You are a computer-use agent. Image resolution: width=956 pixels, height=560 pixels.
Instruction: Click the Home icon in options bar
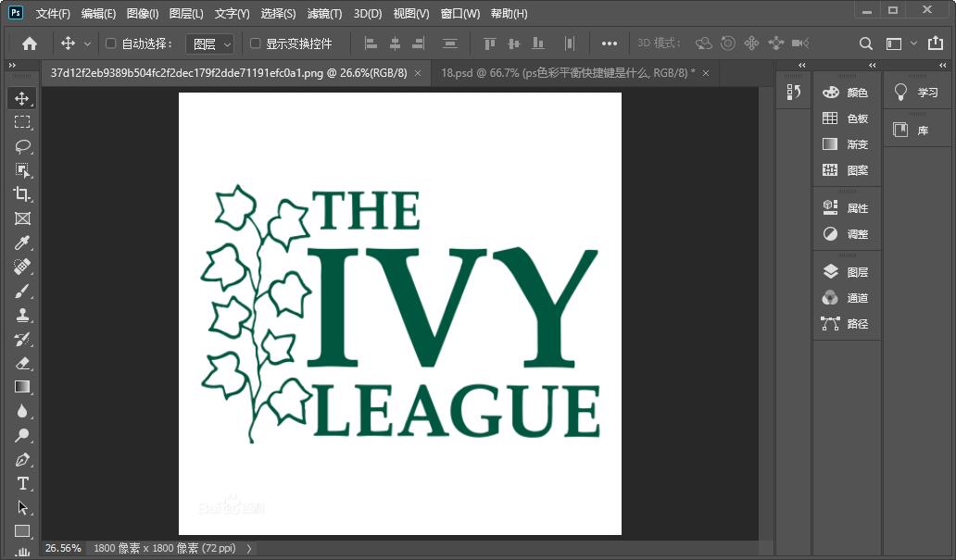30,44
